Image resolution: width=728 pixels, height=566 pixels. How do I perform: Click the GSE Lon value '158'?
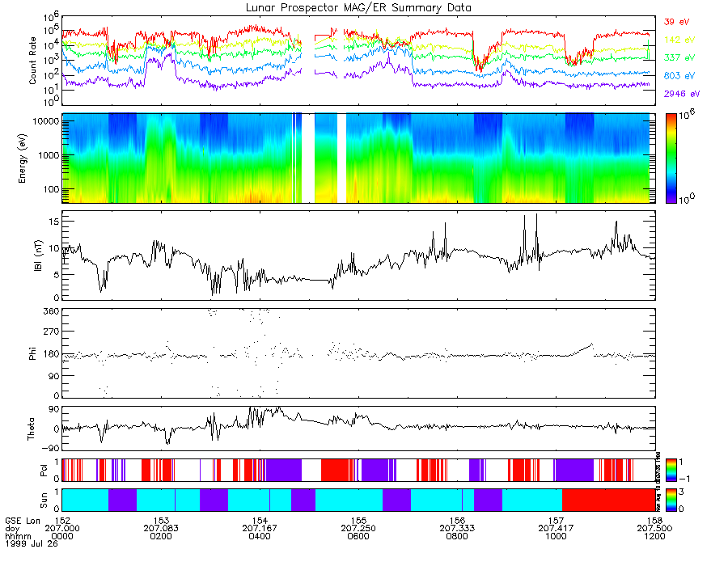[x=654, y=521]
